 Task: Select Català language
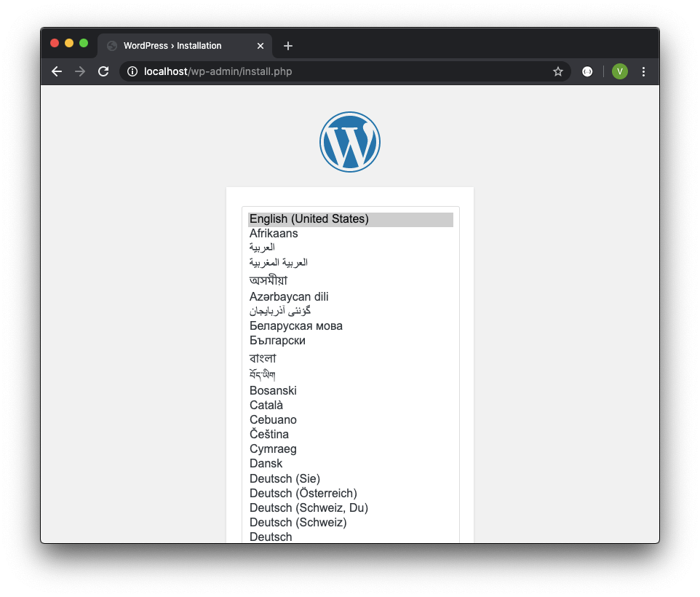pyautogui.click(x=351, y=406)
